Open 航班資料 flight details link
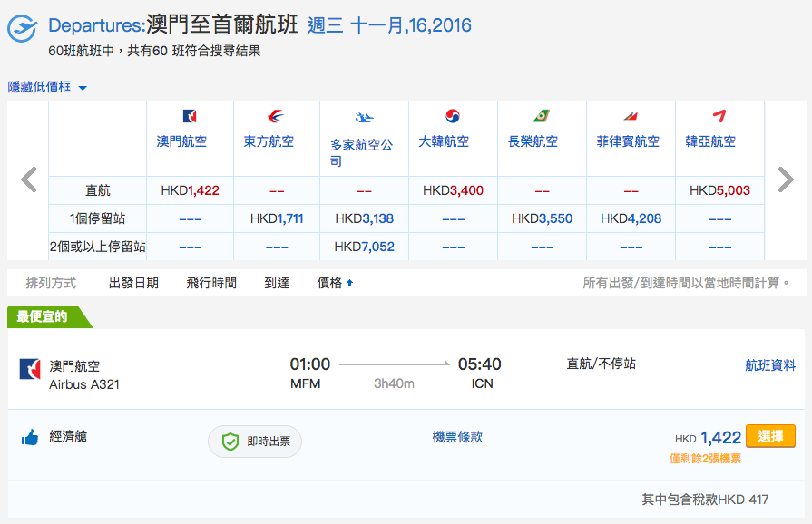The height and width of the screenshot is (524, 812). [x=770, y=365]
